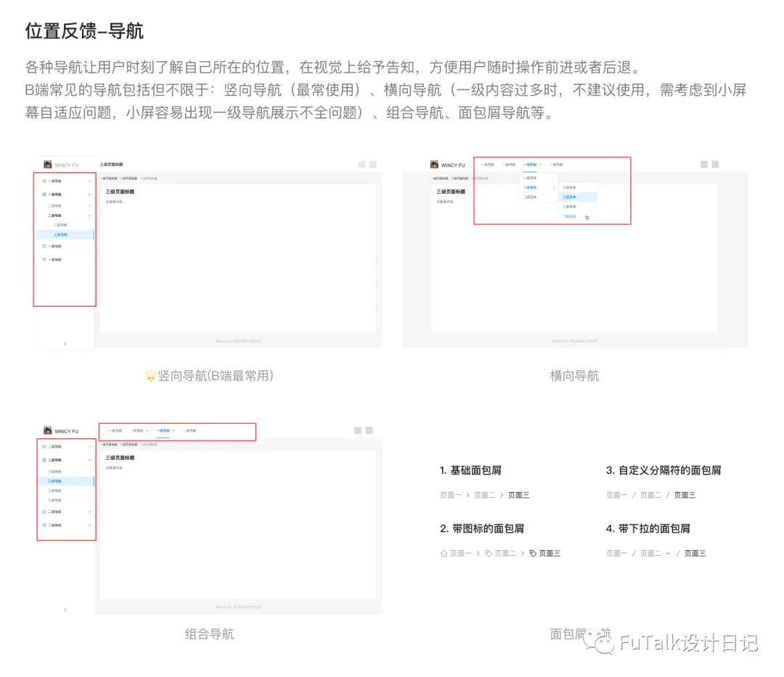The height and width of the screenshot is (677, 784).
Task: Click the 横向导航 caption
Action: click(574, 376)
